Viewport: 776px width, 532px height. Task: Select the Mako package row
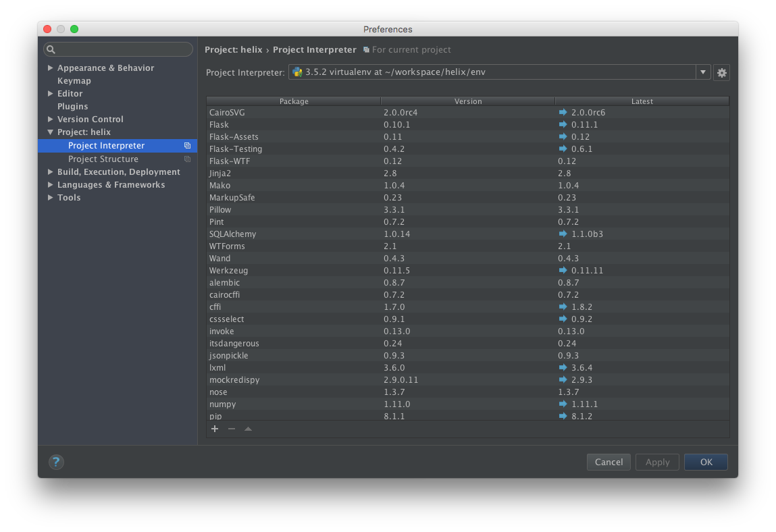click(x=467, y=185)
